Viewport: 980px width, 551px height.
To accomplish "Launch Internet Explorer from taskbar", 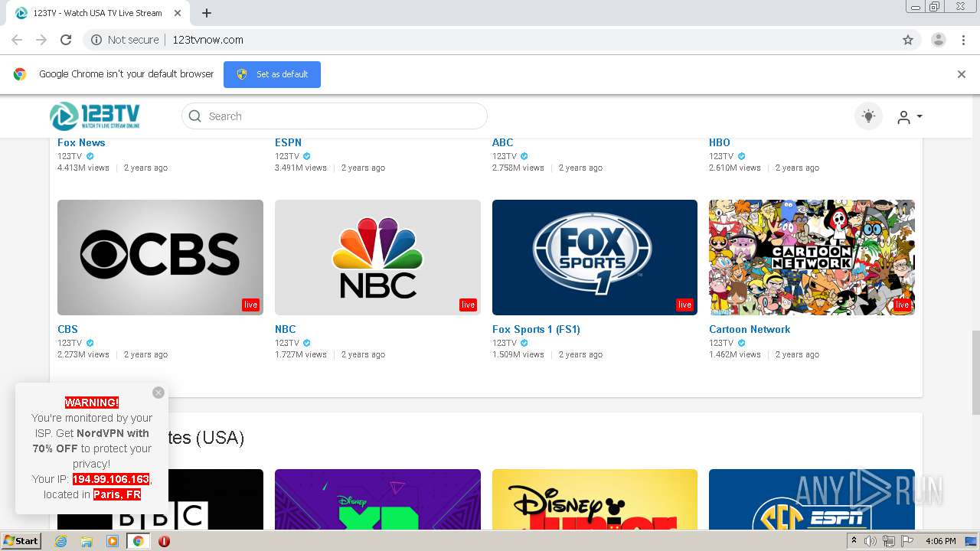I will (61, 541).
